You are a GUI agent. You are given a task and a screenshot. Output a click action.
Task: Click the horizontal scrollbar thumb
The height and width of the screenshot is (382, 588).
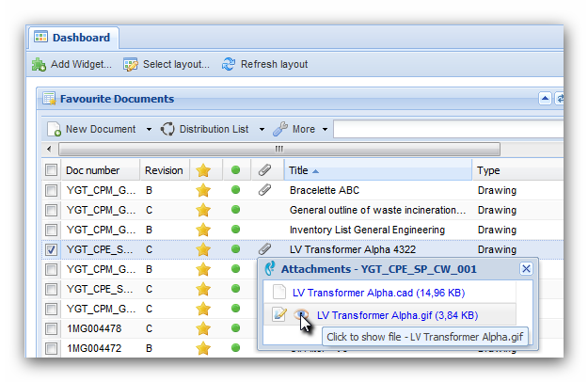279,150
